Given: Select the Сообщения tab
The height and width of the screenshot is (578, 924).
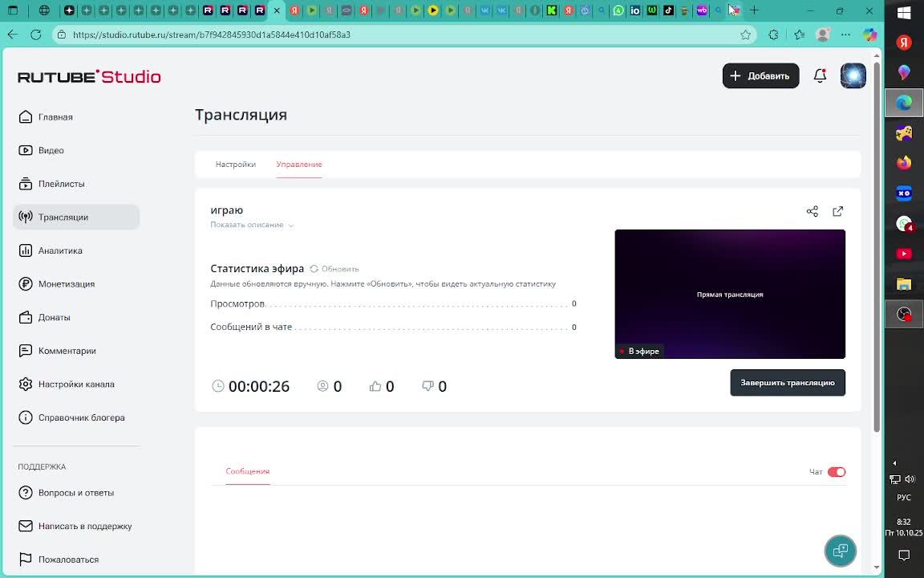Looking at the screenshot, I should (247, 471).
